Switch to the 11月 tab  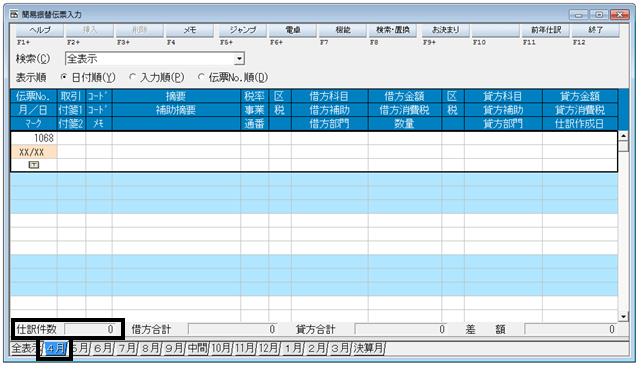point(245,349)
